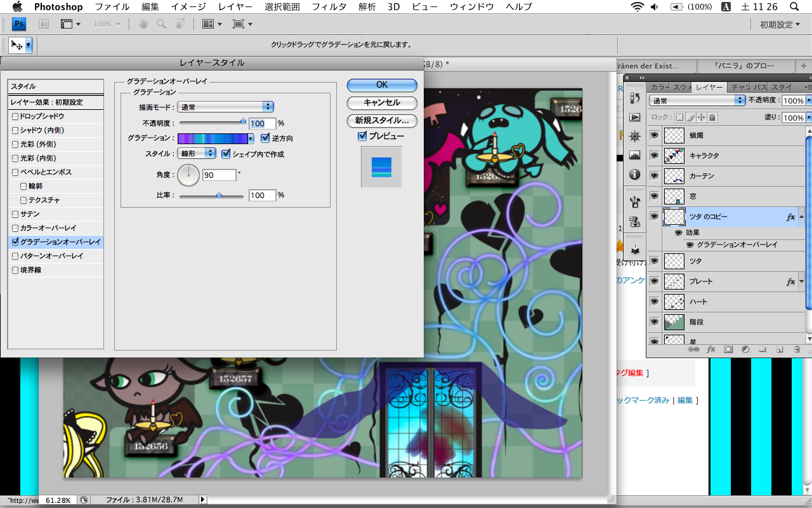Click the 新規スタイル... button
Screen dimensions: 812x508
pyautogui.click(x=382, y=120)
